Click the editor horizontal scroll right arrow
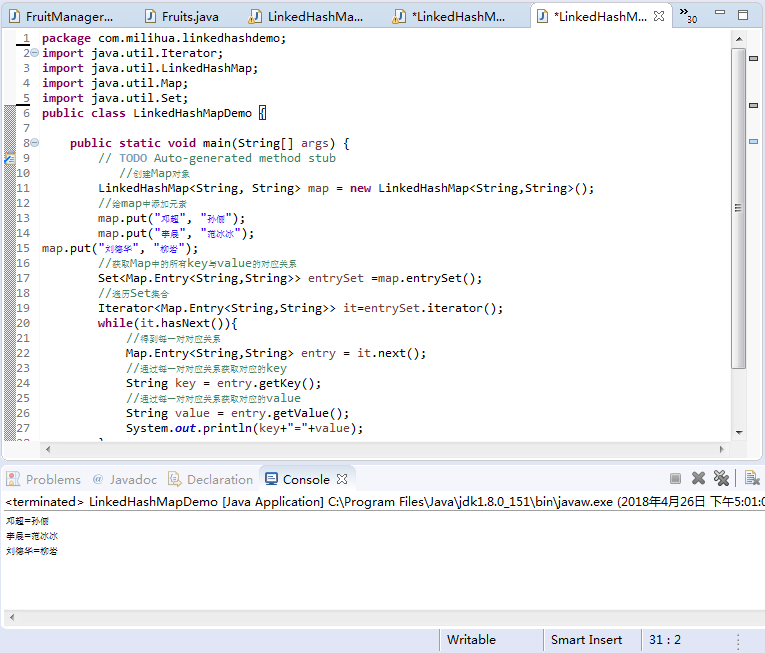Image resolution: width=765 pixels, height=653 pixels. (722, 449)
